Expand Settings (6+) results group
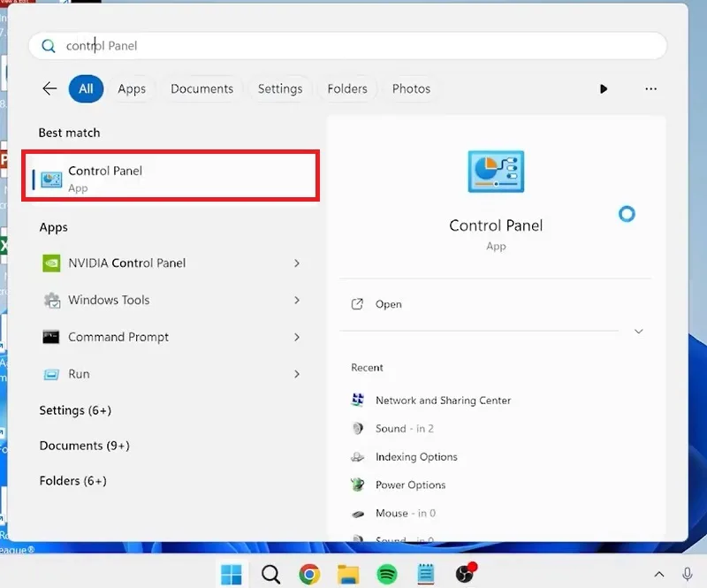 (75, 410)
